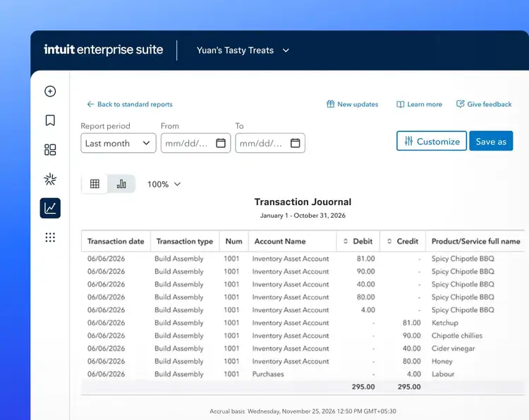The height and width of the screenshot is (420, 529).
Task: Switch to table view
Action: (95, 184)
